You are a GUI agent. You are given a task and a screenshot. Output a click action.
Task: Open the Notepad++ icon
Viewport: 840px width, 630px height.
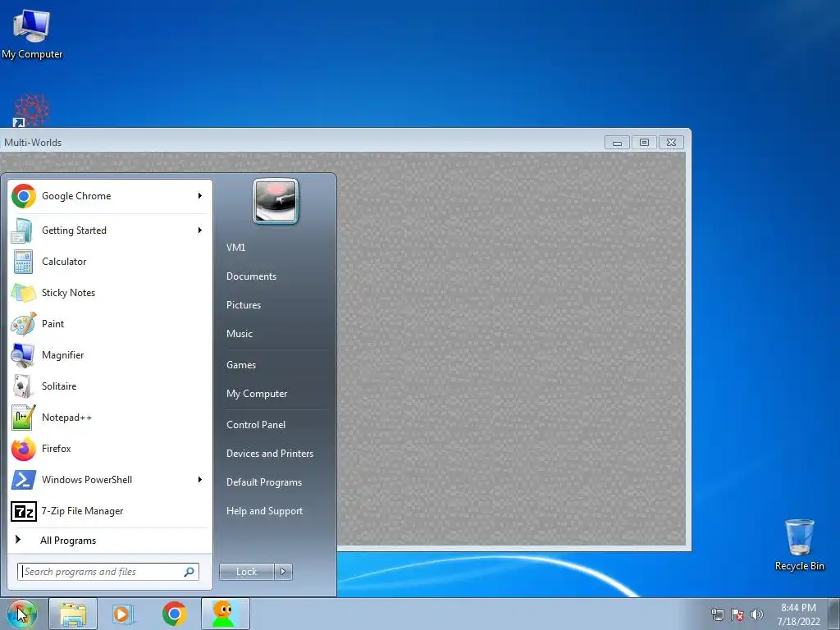pos(23,418)
